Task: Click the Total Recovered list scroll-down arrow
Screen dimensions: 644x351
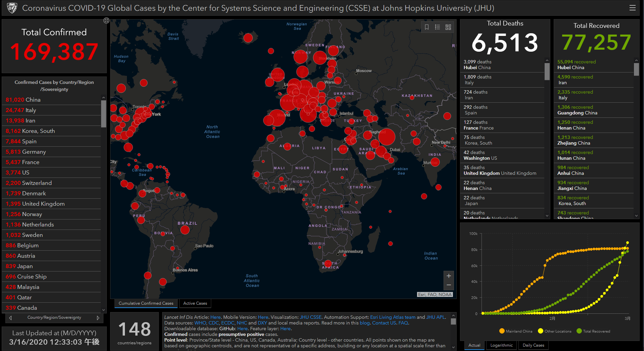Action: click(x=636, y=216)
